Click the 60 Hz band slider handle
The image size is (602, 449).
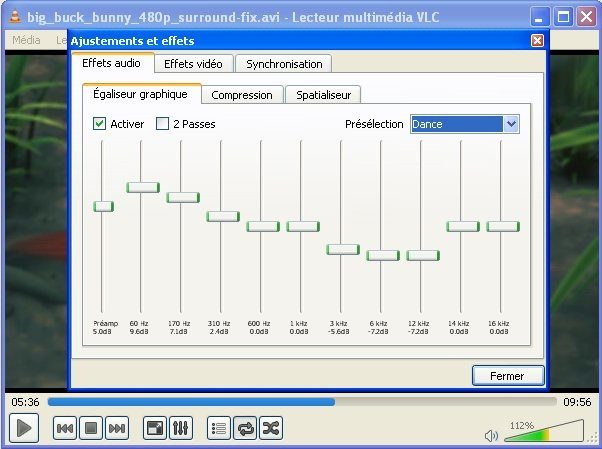point(143,187)
